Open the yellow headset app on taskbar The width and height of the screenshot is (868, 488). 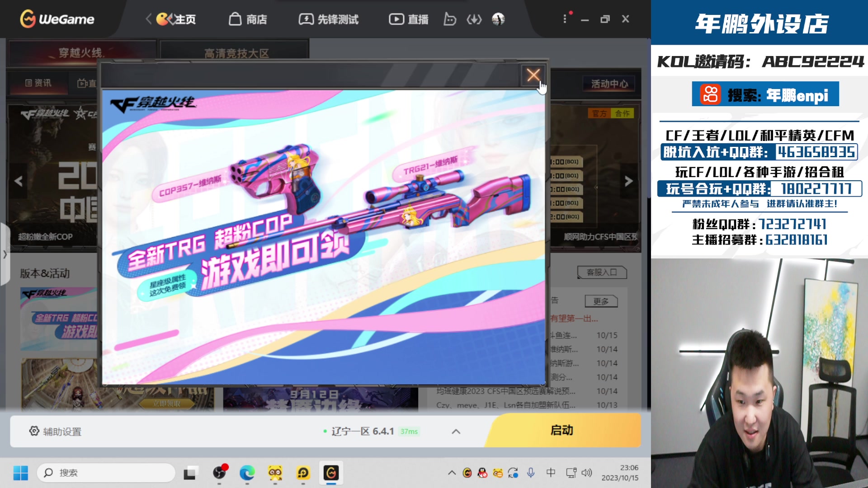tap(303, 473)
